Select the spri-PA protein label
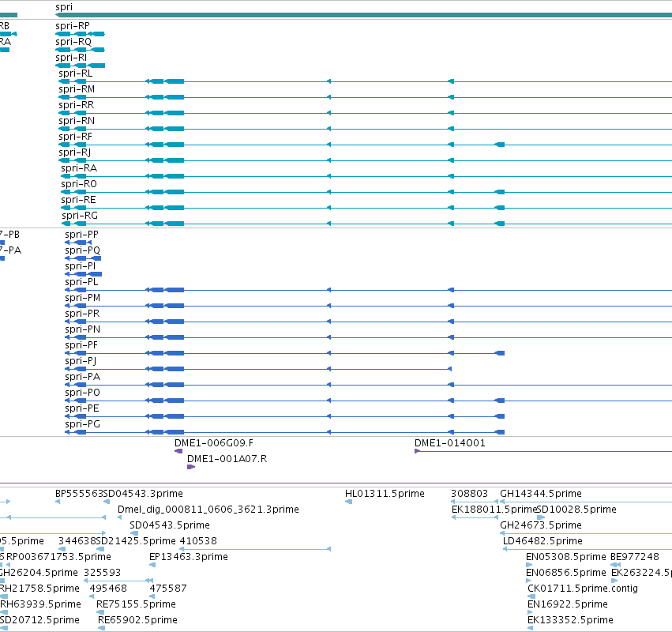This screenshot has height=632, width=672. pyautogui.click(x=83, y=377)
